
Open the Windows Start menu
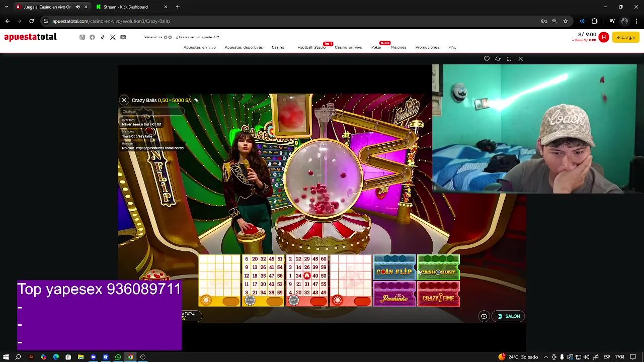coord(6,357)
